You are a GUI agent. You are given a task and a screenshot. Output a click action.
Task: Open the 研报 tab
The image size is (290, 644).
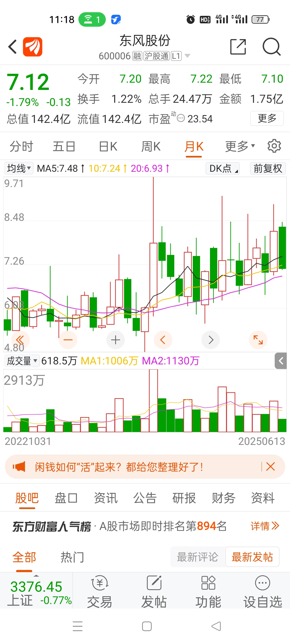click(184, 498)
